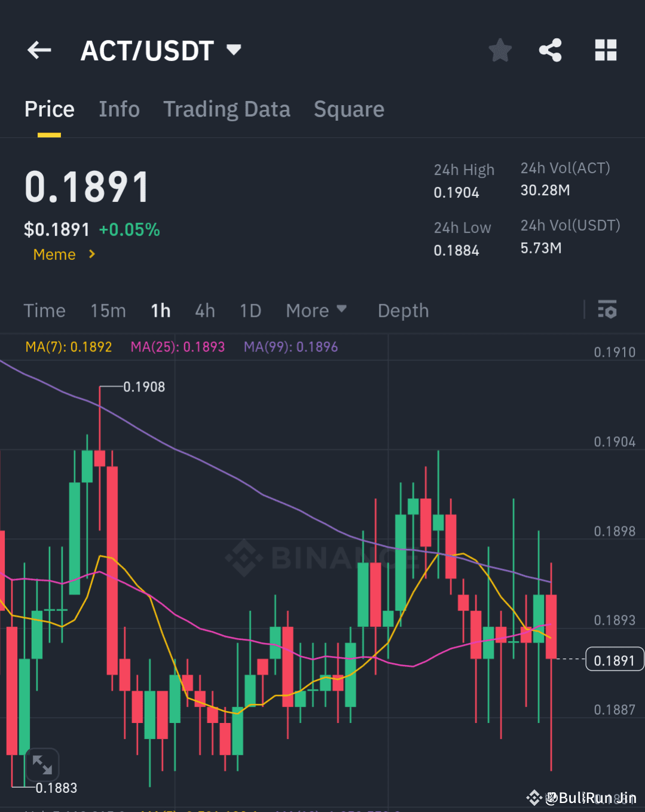Click the 0.1910 price axis label
The image size is (645, 812).
[x=615, y=352]
